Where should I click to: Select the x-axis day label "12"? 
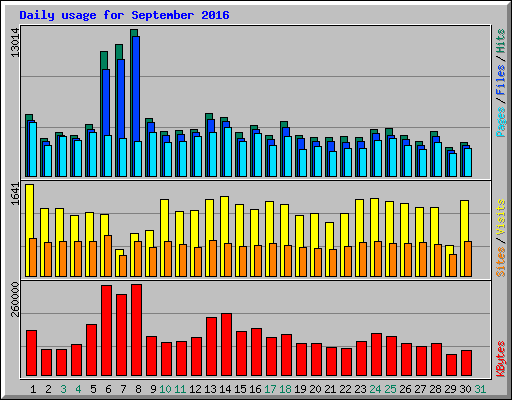195,389
